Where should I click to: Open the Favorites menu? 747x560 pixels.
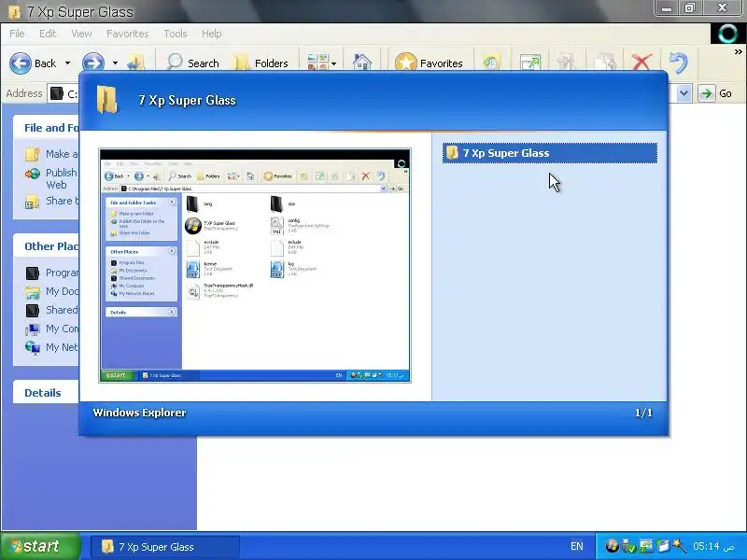point(128,34)
